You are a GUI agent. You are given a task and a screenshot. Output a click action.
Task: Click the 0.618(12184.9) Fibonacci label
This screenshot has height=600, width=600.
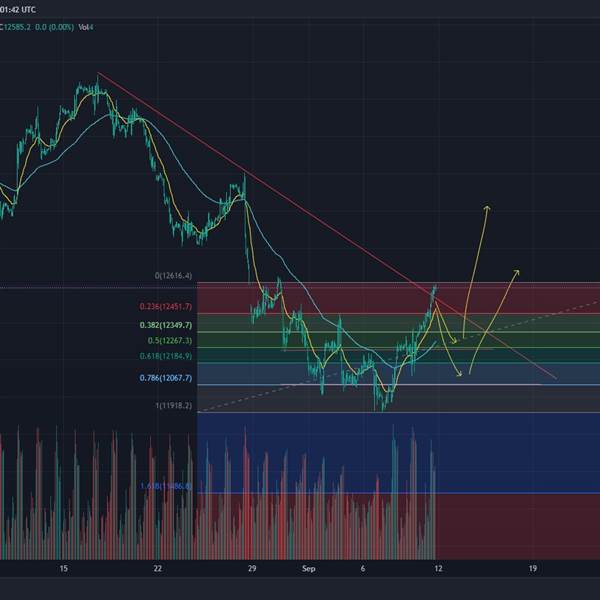[x=166, y=356]
